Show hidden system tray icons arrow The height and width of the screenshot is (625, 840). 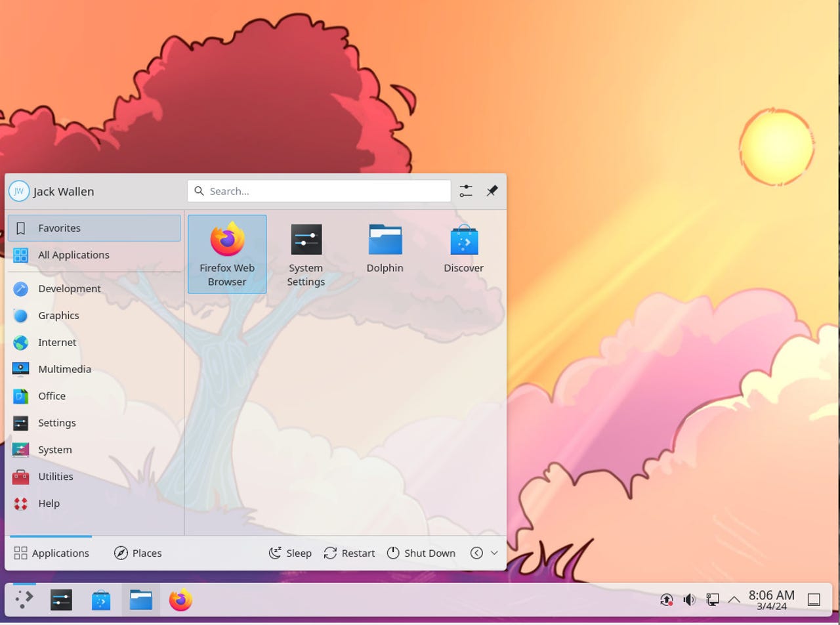click(734, 599)
